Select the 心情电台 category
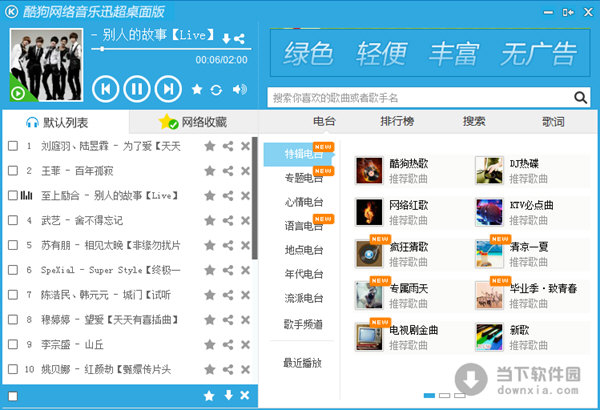 tap(304, 202)
